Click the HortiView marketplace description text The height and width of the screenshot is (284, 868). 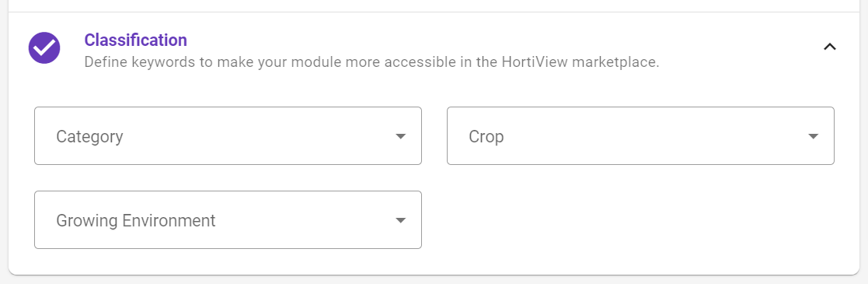click(x=371, y=61)
